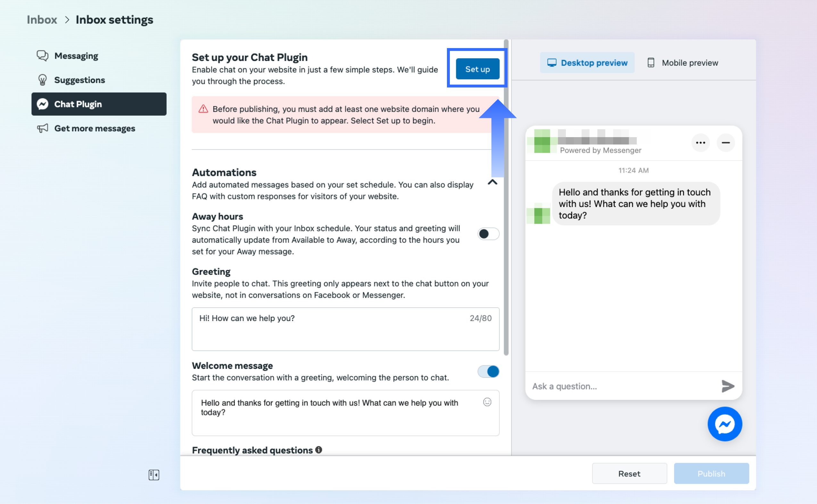Open emoji picker in welcome message box

(487, 402)
